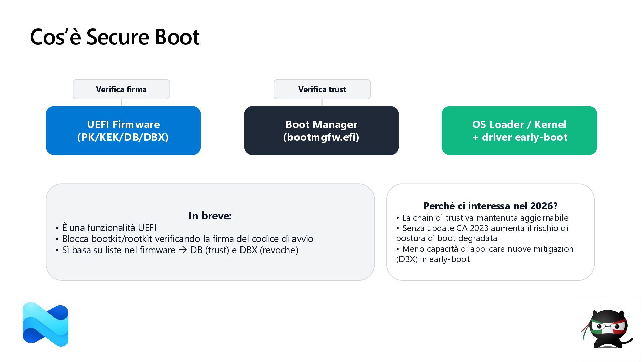The width and height of the screenshot is (644, 362).
Task: Click the Verifica trust label
Action: click(322, 89)
